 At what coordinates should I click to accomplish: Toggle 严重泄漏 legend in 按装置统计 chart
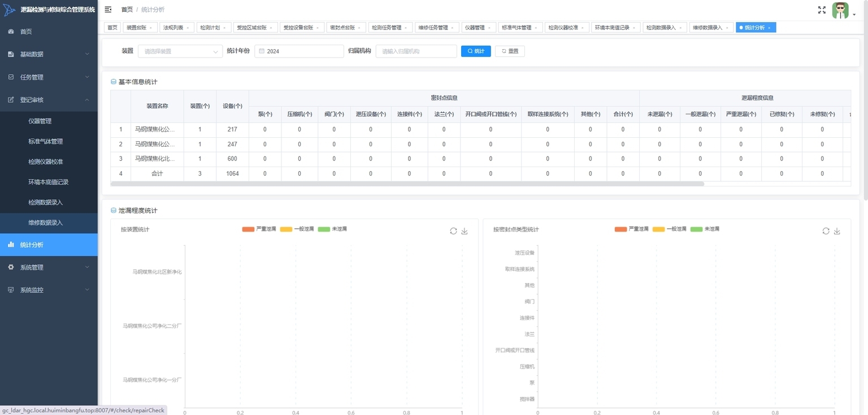(x=259, y=229)
